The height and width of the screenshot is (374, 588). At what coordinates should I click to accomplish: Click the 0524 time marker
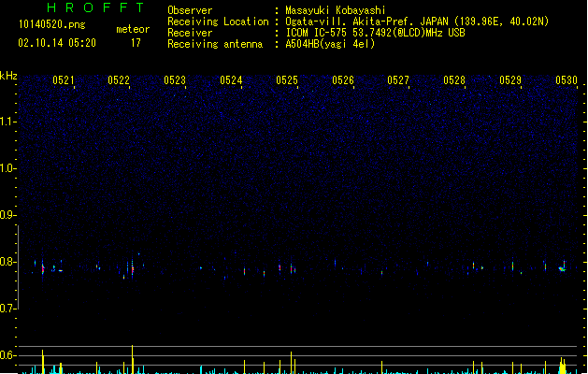tap(231, 80)
